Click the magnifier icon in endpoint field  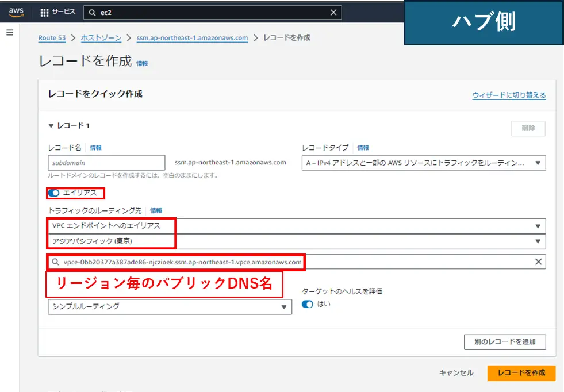coord(55,262)
